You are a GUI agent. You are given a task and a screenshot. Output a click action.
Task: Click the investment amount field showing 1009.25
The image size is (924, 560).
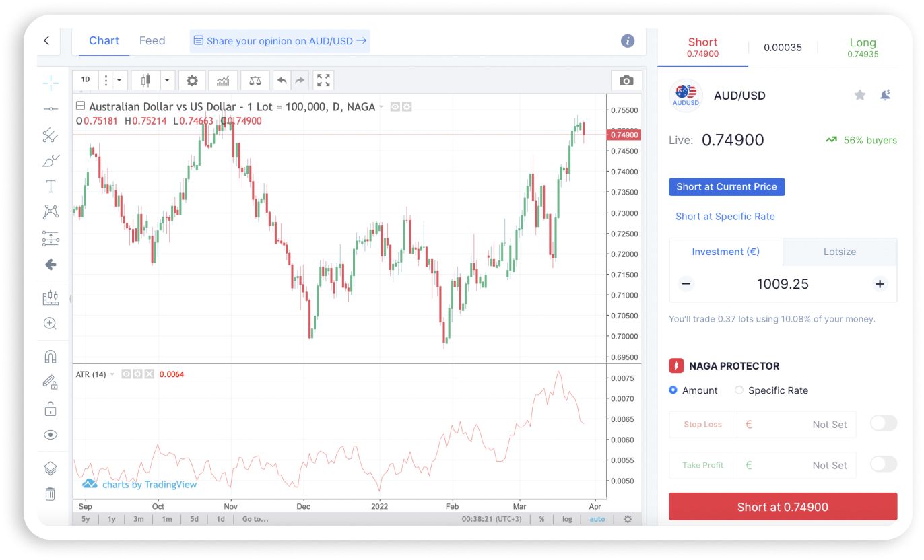click(783, 283)
